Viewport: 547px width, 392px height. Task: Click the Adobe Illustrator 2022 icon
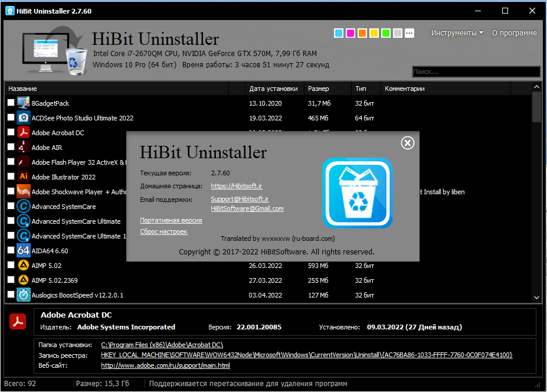click(24, 177)
